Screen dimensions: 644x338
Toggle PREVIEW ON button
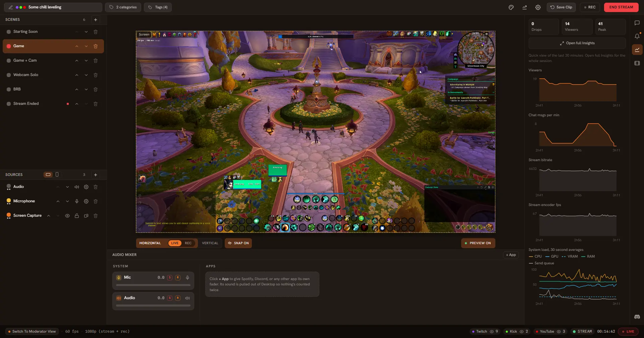click(x=478, y=243)
